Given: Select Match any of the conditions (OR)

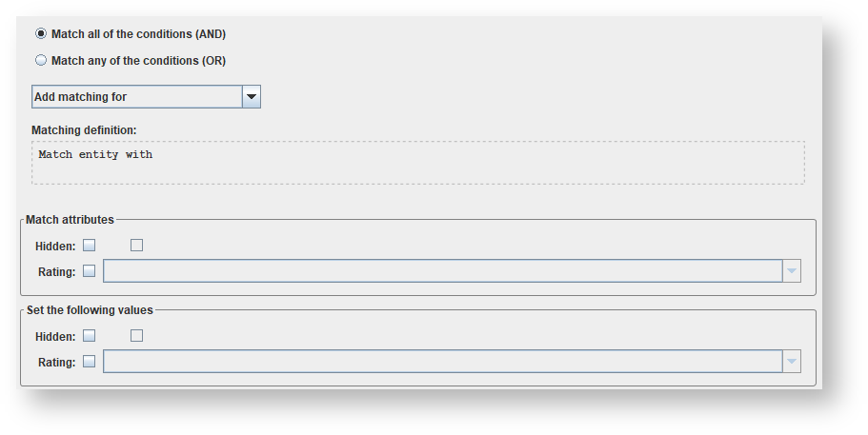Looking at the screenshot, I should pyautogui.click(x=41, y=61).
